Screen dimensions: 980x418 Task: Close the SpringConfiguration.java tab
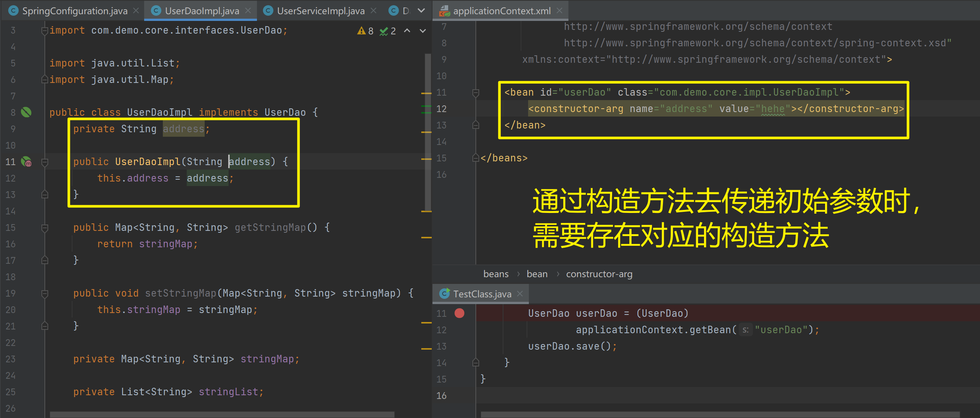tap(136, 11)
